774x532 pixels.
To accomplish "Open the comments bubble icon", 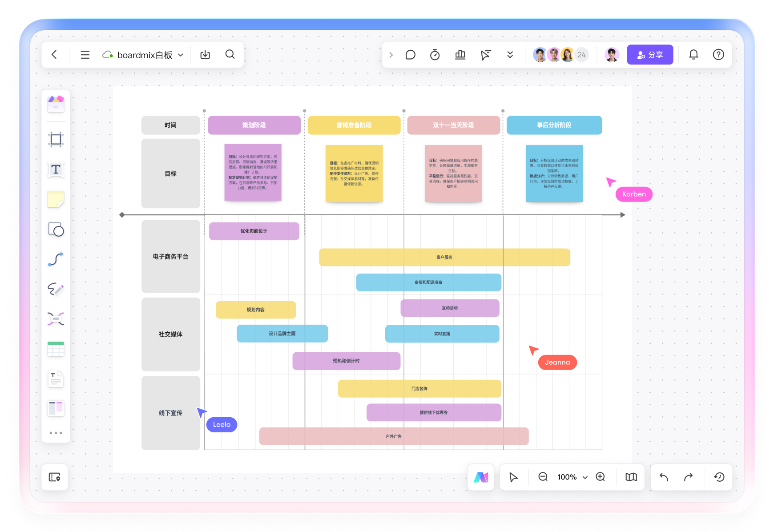I will click(410, 55).
